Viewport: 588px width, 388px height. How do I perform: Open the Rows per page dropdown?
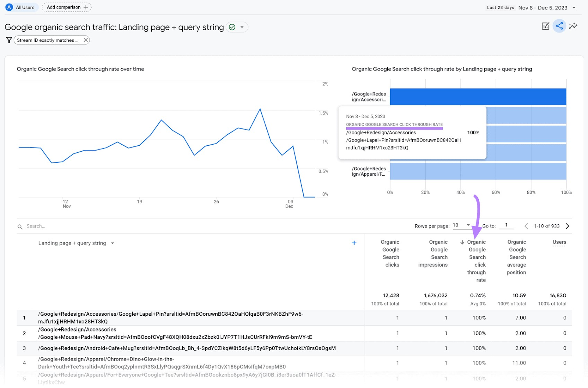[461, 225]
